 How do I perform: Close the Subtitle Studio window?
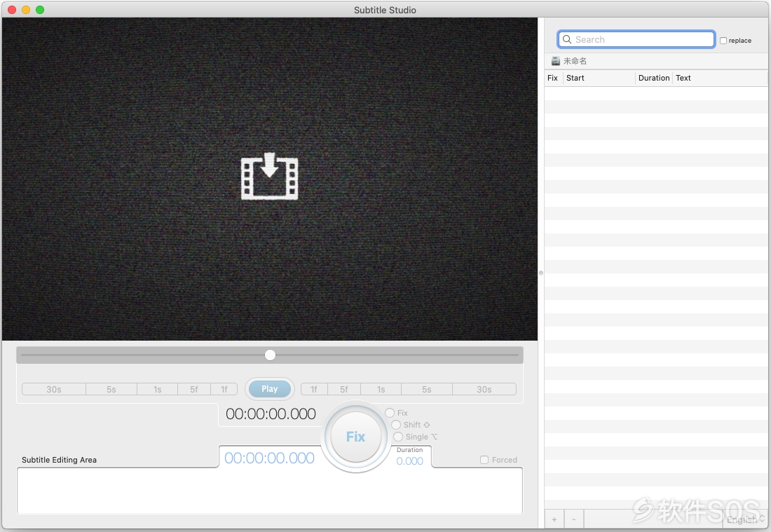(13, 10)
